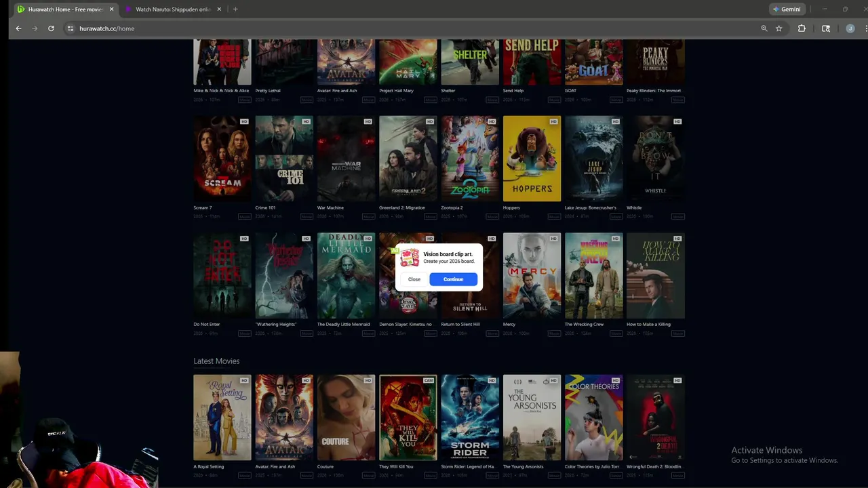Open The Young Arsonists poster
The image size is (868, 488).
532,418
